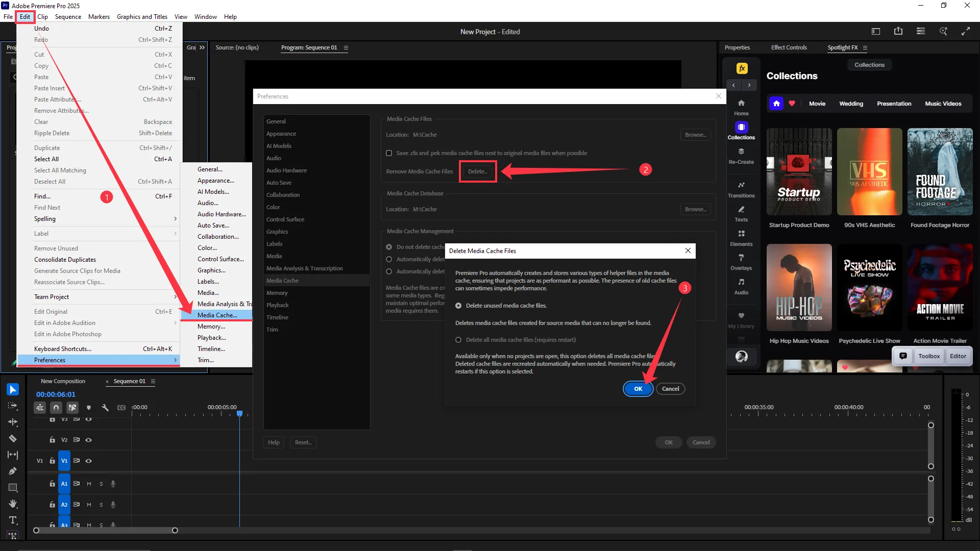Image resolution: width=980 pixels, height=551 pixels.
Task: Select the Type tool
Action: (13, 520)
